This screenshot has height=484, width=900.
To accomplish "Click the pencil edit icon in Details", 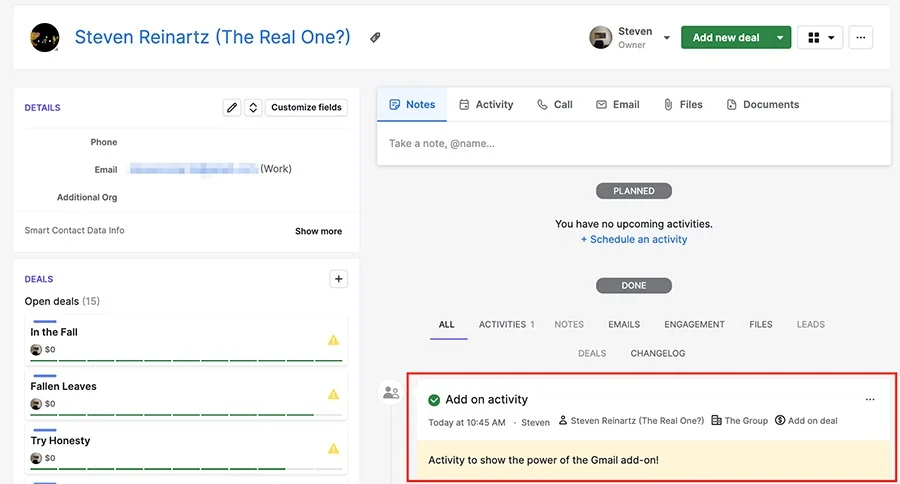I will point(232,107).
